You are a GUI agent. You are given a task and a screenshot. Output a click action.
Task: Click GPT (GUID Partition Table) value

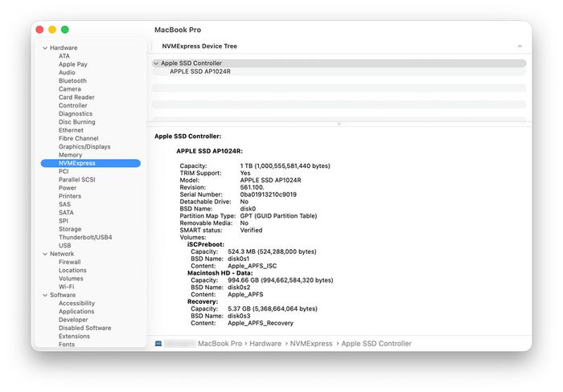pyautogui.click(x=278, y=216)
